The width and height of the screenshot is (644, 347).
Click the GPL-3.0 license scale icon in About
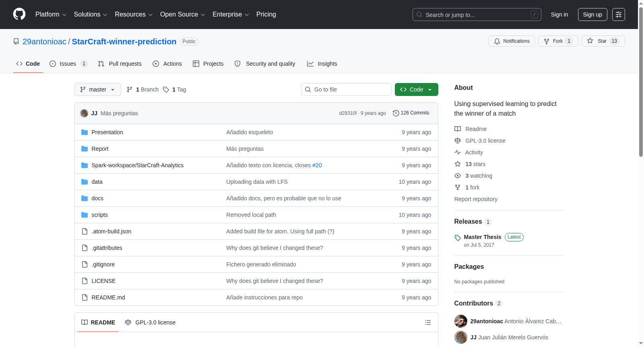[458, 141]
